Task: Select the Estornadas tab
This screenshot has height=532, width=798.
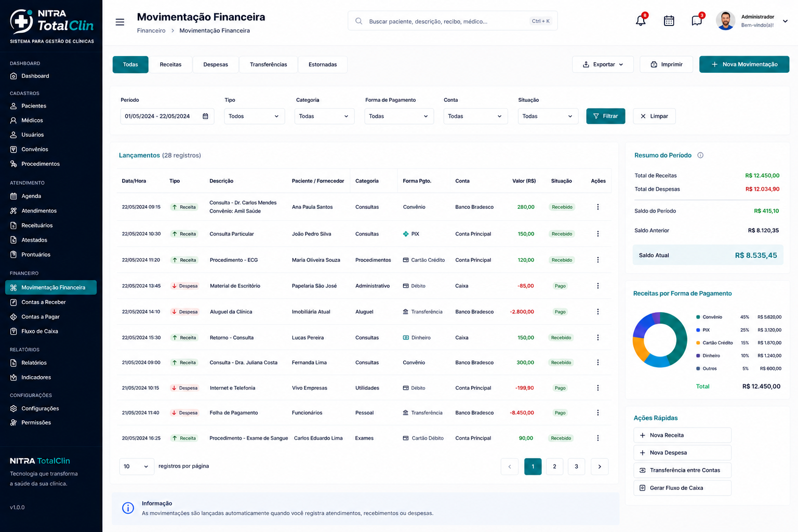Action: [323, 64]
